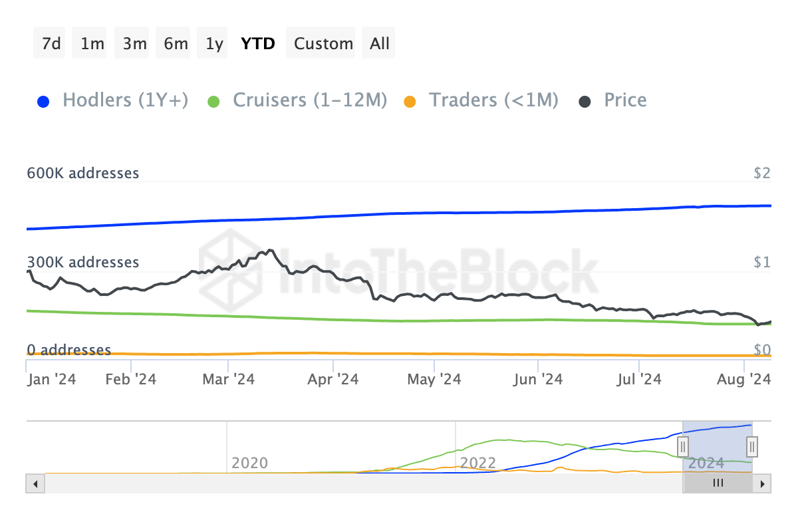Show All historical data

click(x=380, y=44)
